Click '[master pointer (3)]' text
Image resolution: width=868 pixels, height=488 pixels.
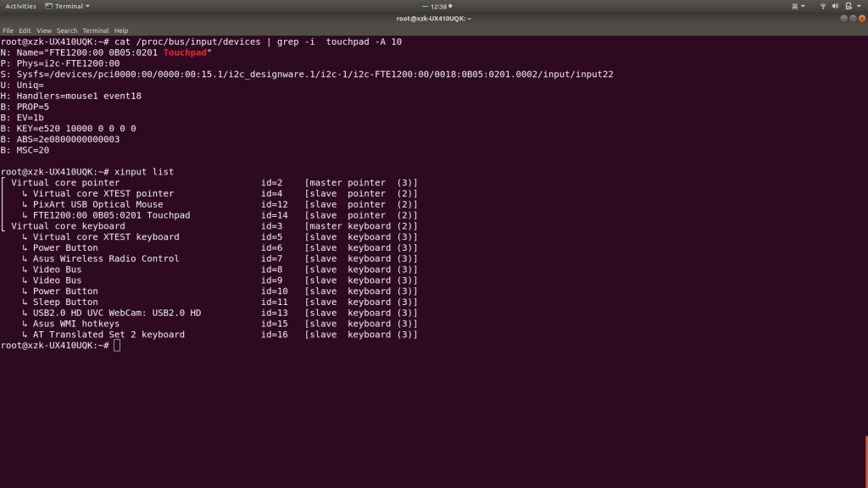(361, 183)
